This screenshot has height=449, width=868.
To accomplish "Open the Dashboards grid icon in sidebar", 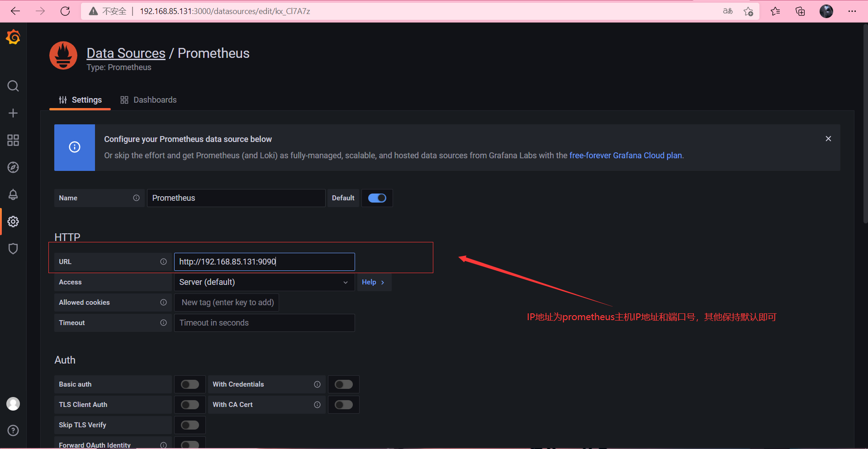I will click(x=13, y=140).
